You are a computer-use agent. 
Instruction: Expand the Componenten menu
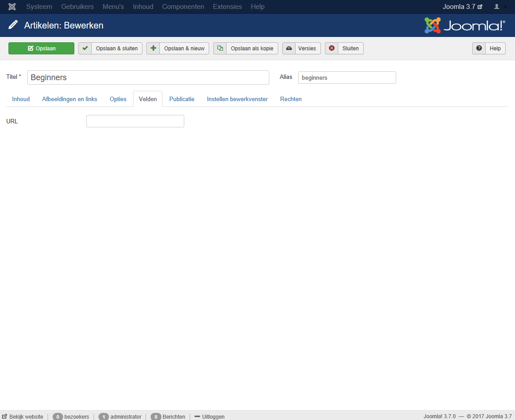point(183,7)
